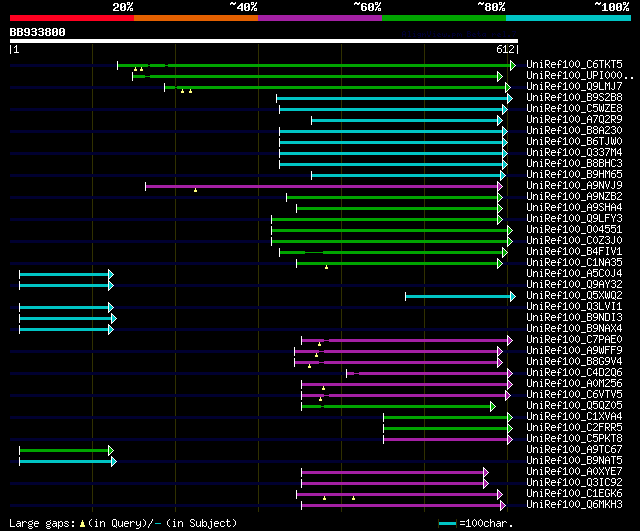Click the UniRef100_C2FRR5 label

click(574, 428)
